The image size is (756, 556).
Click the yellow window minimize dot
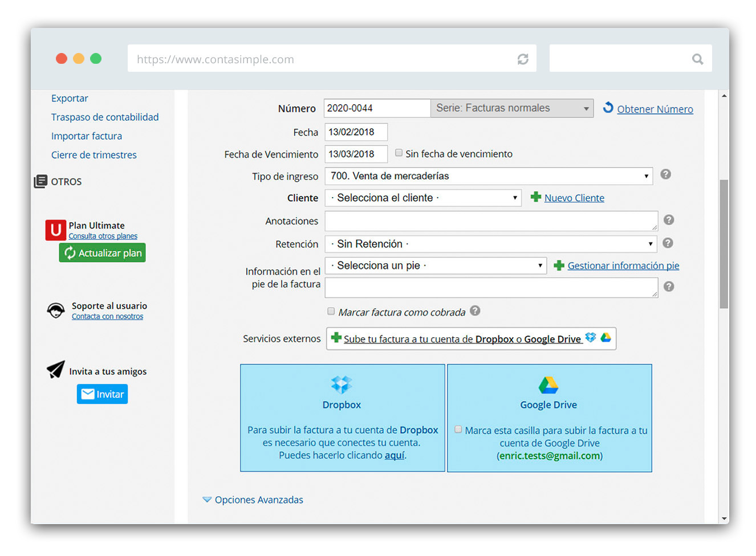point(79,58)
